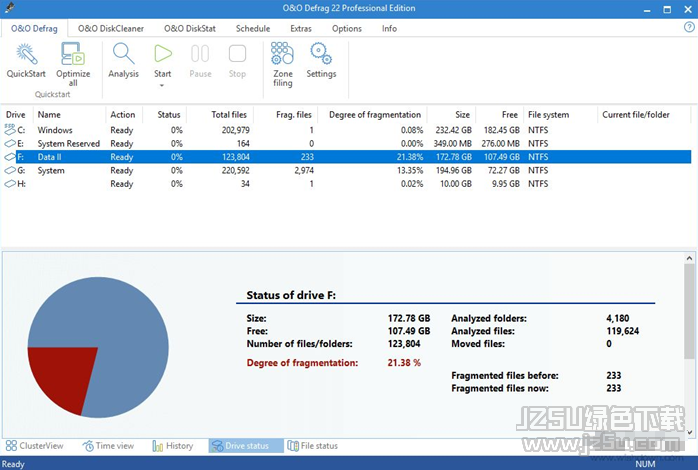Click the 349.00 MB size cell
Image resolution: width=698 pixels, height=470 pixels.
coord(453,143)
